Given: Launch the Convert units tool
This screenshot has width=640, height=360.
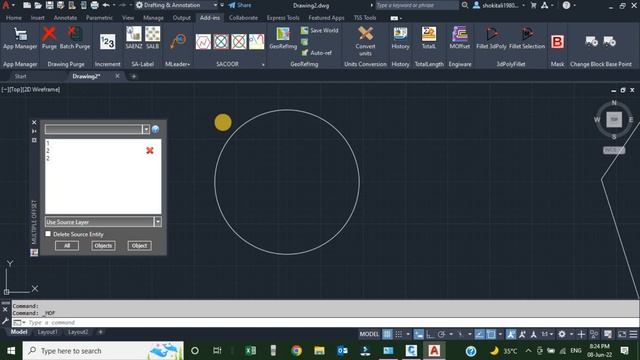Looking at the screenshot, I should (x=365, y=41).
